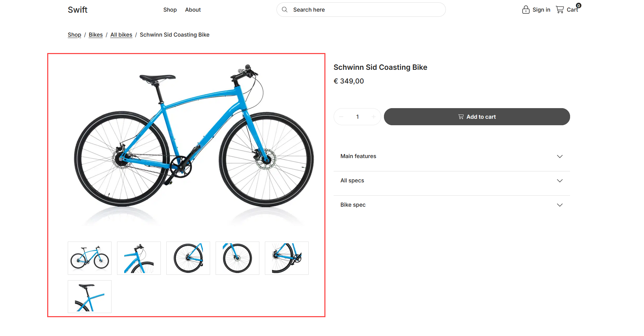Go to All bikes breadcrumb link
This screenshot has width=644, height=336.
(x=121, y=35)
